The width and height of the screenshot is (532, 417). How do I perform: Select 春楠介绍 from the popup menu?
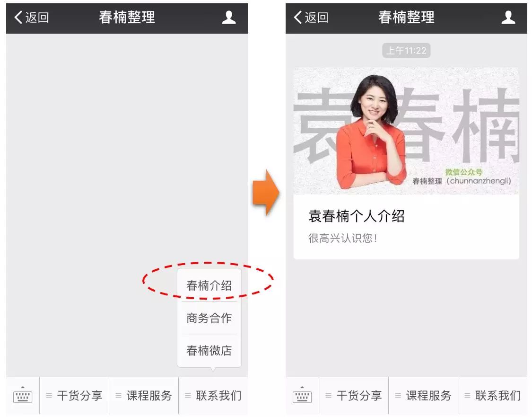coord(209,285)
